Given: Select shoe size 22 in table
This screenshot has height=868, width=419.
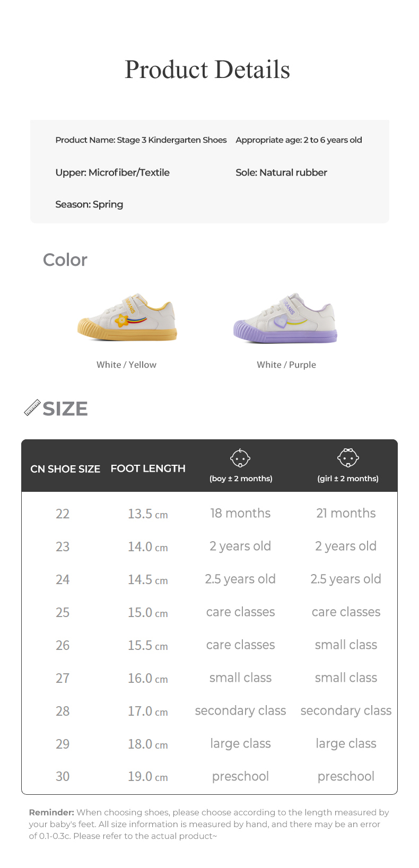Looking at the screenshot, I should click(x=63, y=514).
